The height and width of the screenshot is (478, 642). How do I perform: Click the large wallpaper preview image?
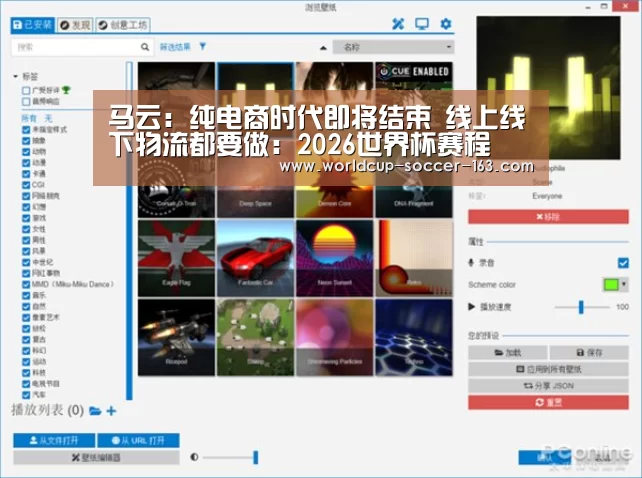click(548, 88)
